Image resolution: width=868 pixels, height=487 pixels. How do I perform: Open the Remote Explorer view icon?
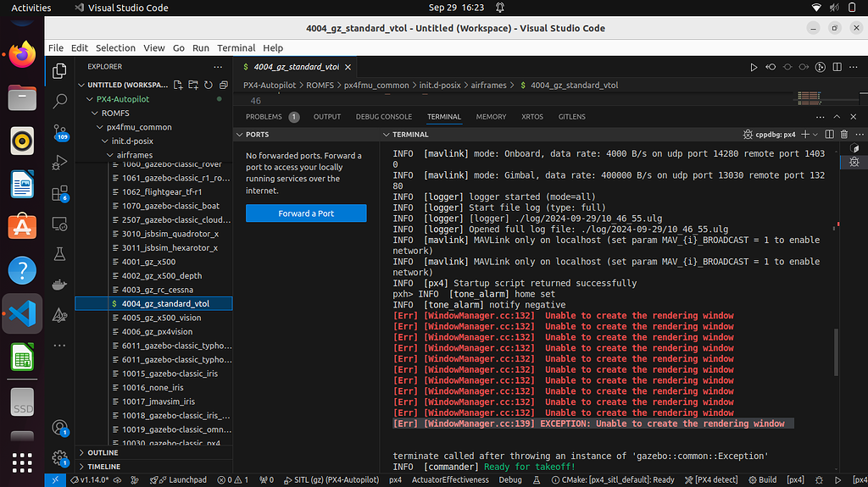pos(59,224)
